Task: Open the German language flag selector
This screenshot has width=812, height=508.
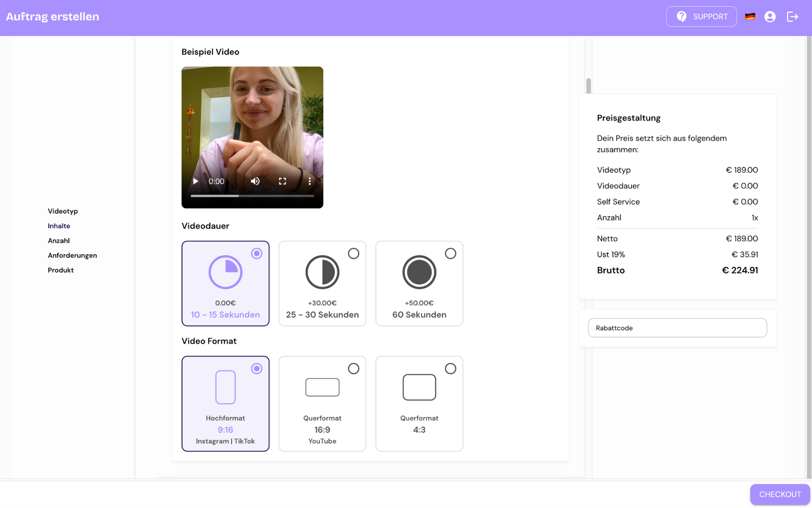Action: [750, 16]
